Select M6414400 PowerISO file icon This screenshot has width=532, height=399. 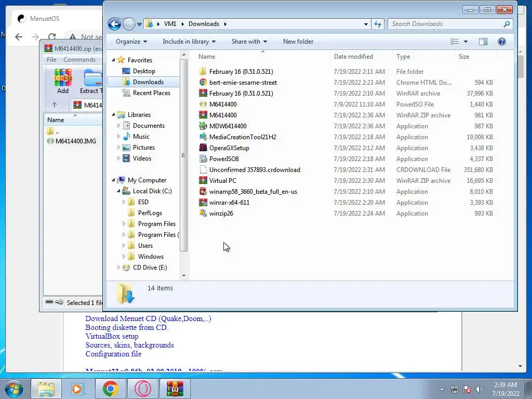pos(203,104)
